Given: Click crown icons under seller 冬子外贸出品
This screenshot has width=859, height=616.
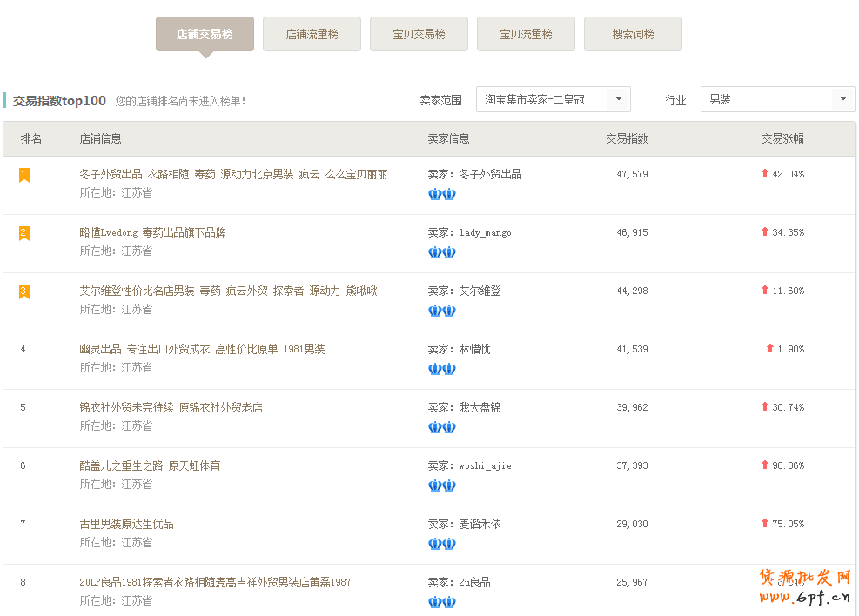Looking at the screenshot, I should [442, 194].
